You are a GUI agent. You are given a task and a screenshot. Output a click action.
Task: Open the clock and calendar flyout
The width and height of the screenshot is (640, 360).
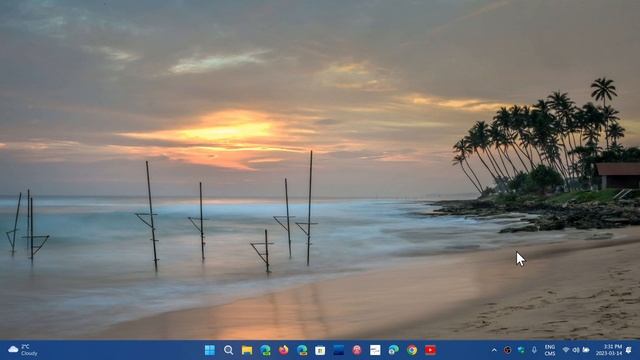(x=609, y=350)
